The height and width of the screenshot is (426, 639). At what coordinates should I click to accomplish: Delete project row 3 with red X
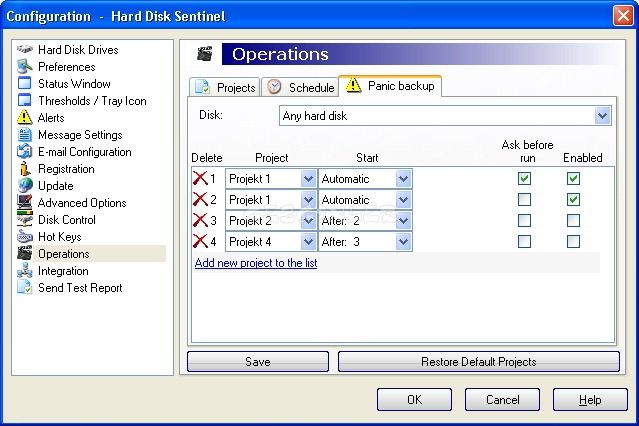pos(200,221)
